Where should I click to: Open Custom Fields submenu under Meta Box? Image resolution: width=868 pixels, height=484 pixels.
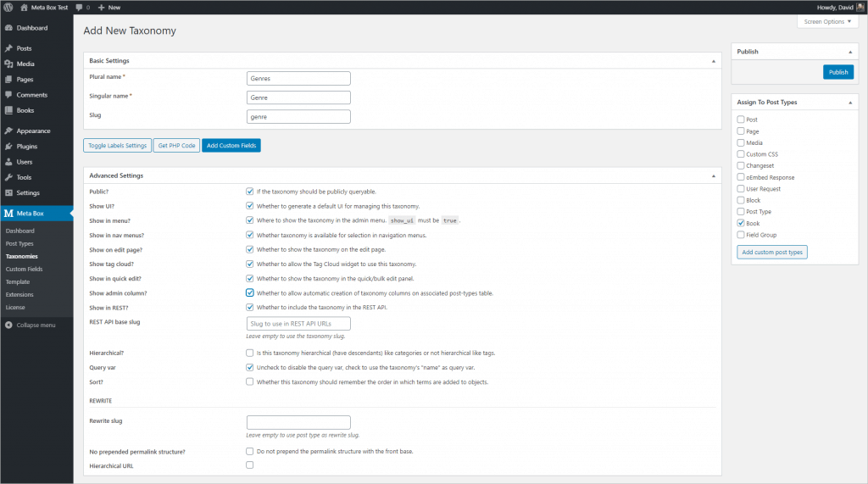click(x=24, y=269)
